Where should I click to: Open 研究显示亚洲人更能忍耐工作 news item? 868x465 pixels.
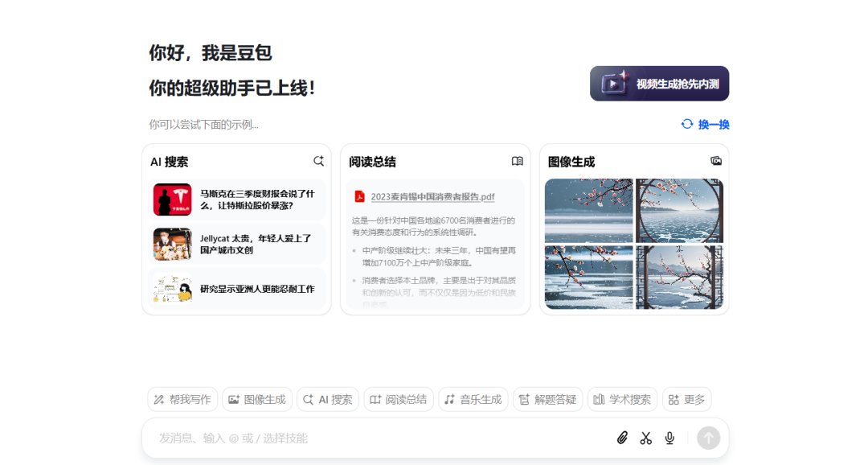pos(237,289)
